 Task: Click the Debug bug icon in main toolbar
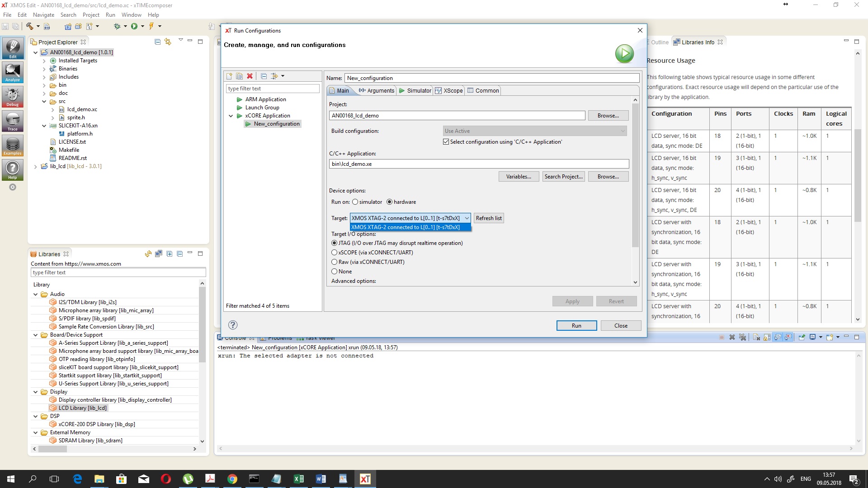[117, 26]
